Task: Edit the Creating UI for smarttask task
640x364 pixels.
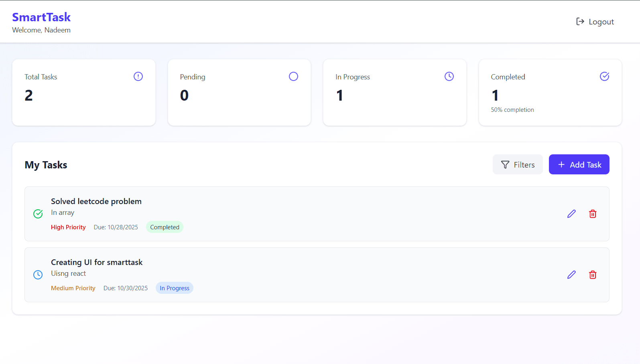Action: pos(571,275)
